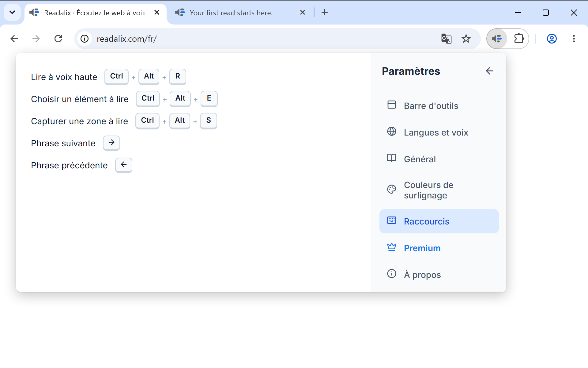Click the back arrow beside Paramètres

[x=489, y=71]
